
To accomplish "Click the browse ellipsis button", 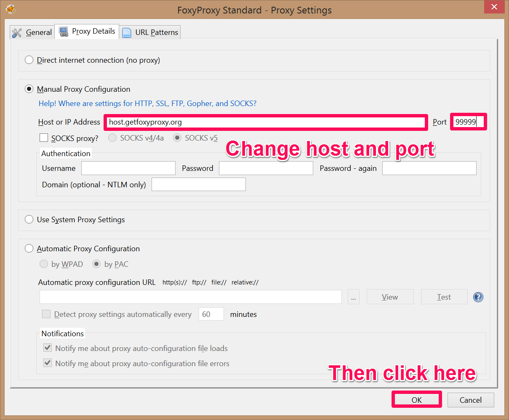I will (354, 297).
